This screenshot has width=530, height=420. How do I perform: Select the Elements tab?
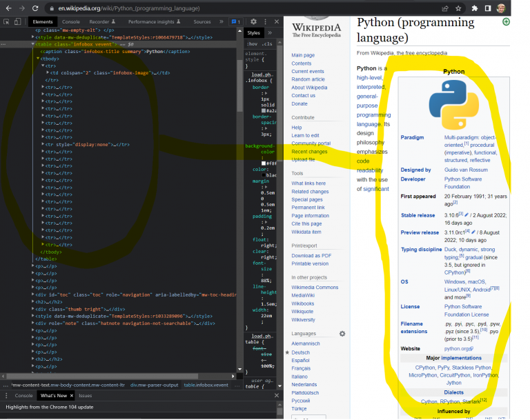pyautogui.click(x=43, y=21)
